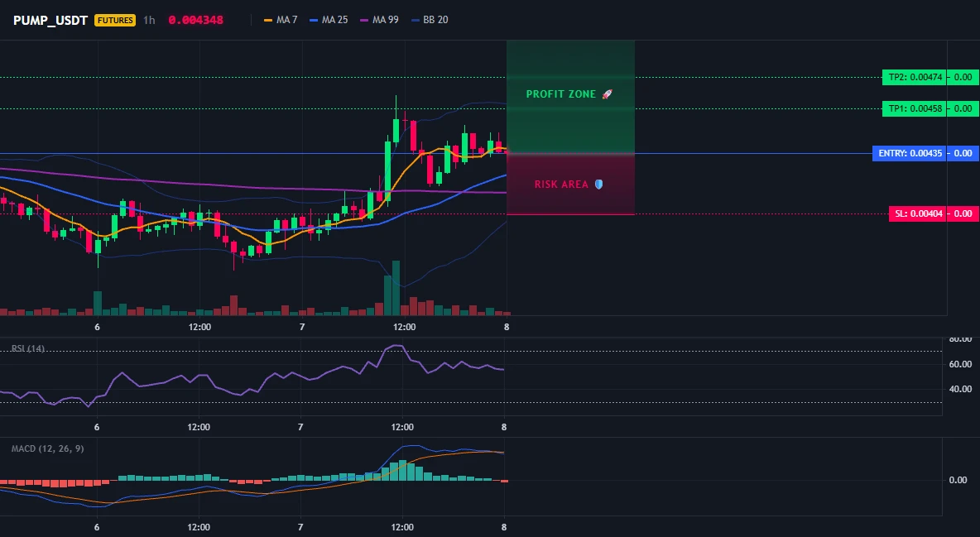
Task: Toggle the MA 25 legend entry
Action: [328, 20]
